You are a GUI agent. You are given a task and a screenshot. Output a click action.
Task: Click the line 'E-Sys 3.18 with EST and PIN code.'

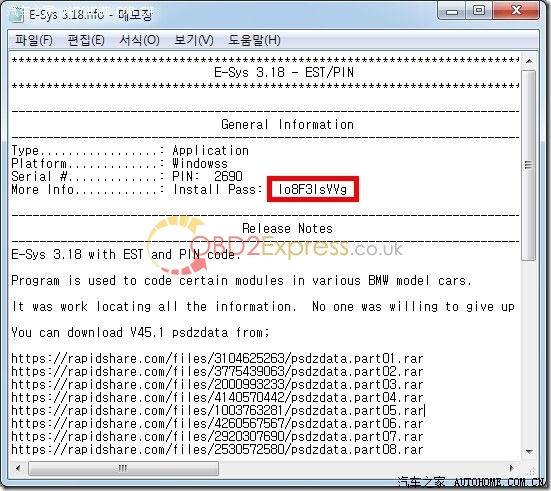point(126,254)
